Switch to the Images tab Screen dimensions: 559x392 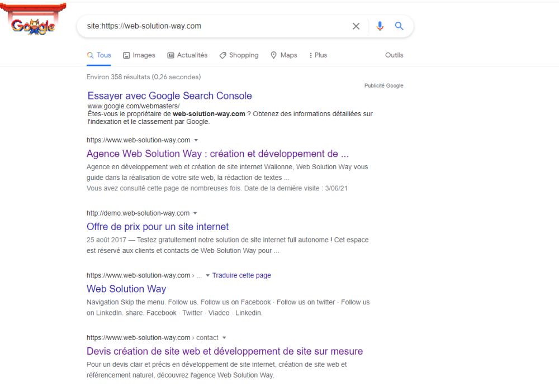[x=139, y=55]
